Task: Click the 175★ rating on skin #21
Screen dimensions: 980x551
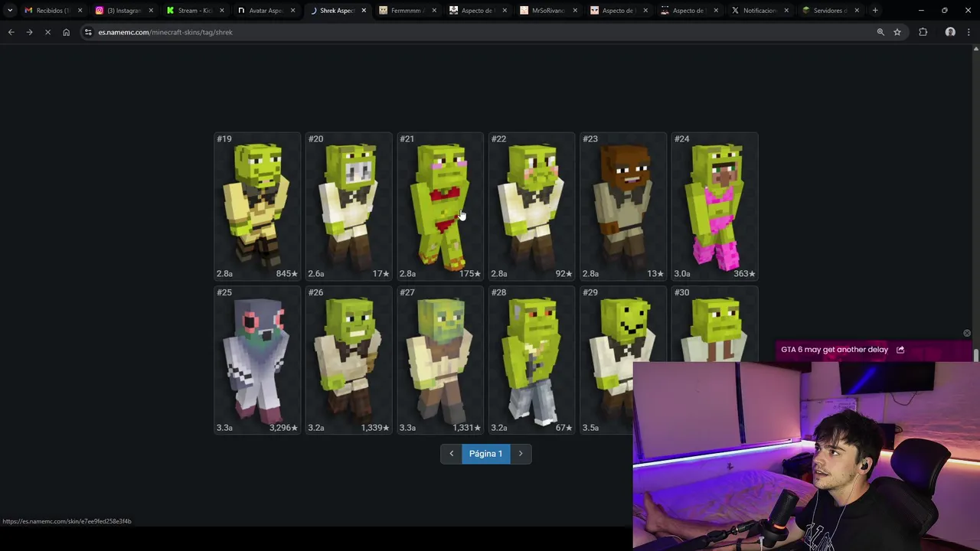Action: click(x=470, y=274)
